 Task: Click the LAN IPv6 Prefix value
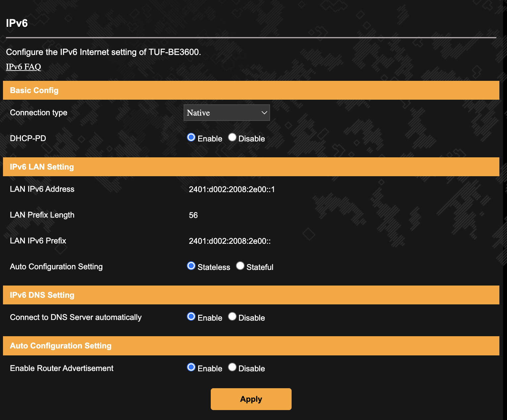(230, 241)
